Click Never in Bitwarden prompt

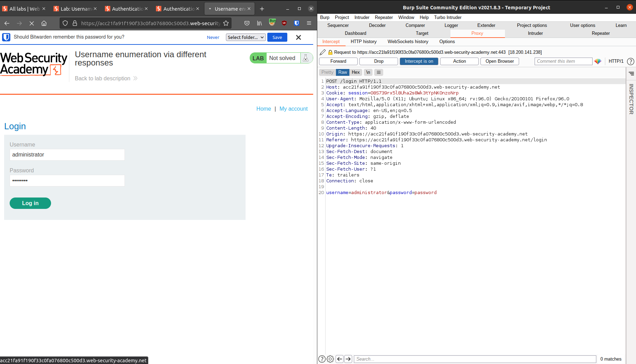213,37
